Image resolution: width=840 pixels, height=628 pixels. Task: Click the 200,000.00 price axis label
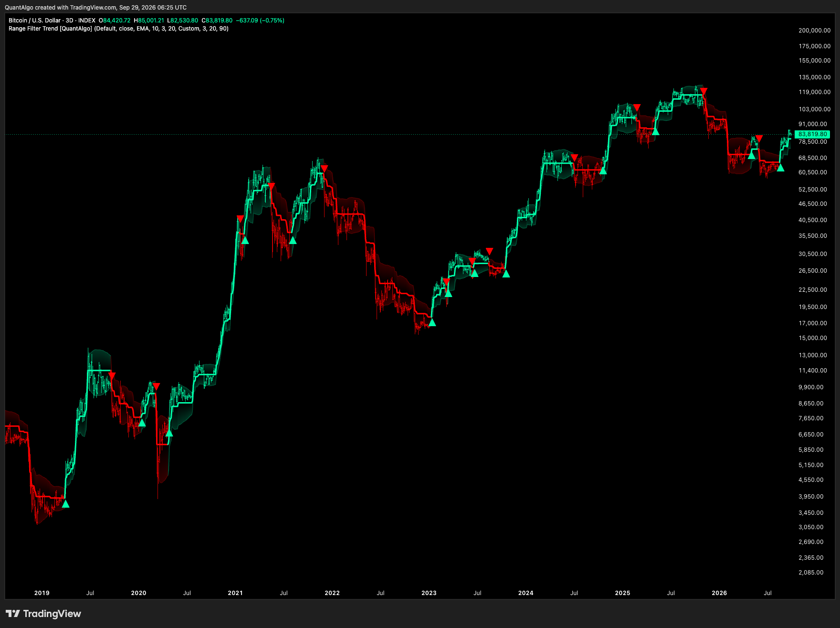coord(815,31)
